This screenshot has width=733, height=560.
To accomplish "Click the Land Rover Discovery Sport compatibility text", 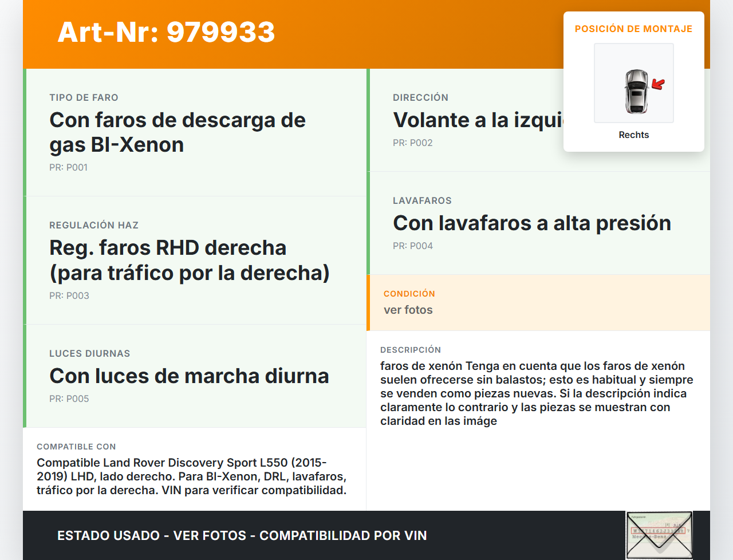I will [192, 476].
